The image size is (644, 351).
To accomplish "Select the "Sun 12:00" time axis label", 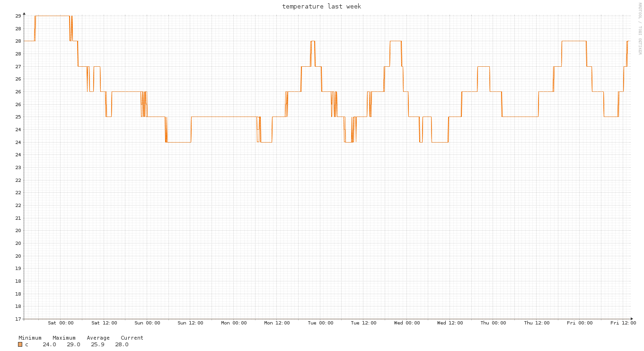I will coord(190,323).
